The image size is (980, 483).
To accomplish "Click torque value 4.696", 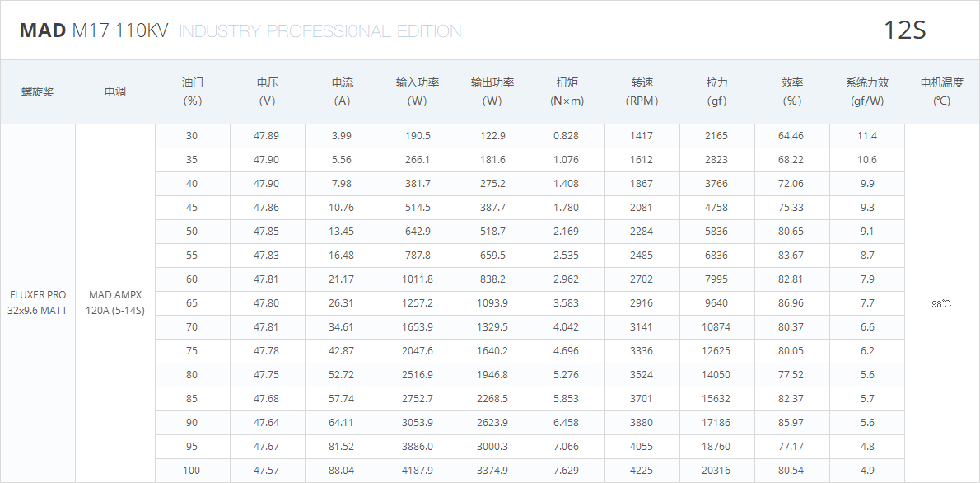I will pyautogui.click(x=567, y=351).
